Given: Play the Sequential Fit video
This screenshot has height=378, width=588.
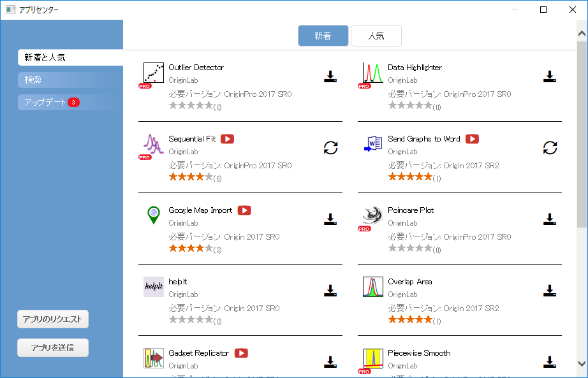Looking at the screenshot, I should 227,139.
